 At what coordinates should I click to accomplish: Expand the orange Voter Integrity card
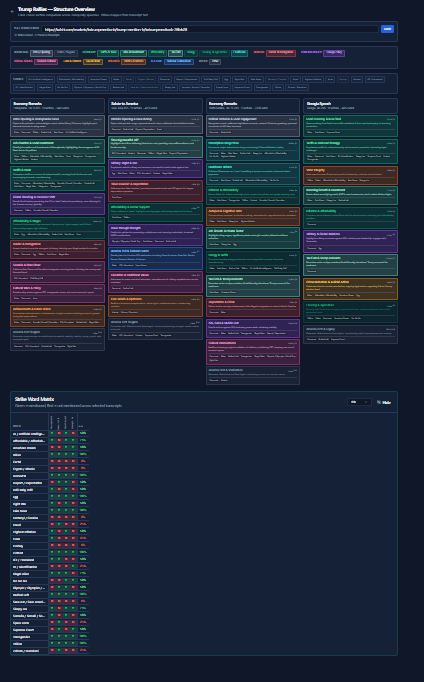pyautogui.click(x=350, y=175)
